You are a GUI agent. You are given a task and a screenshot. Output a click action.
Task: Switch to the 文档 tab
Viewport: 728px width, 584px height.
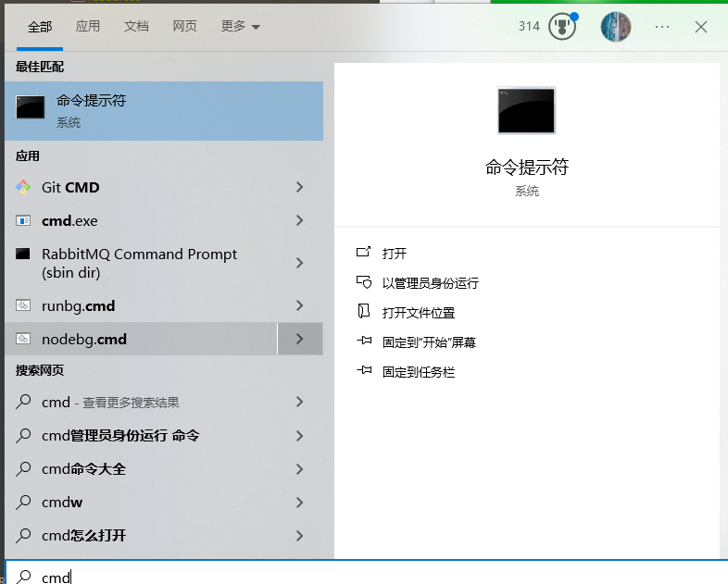tap(136, 27)
